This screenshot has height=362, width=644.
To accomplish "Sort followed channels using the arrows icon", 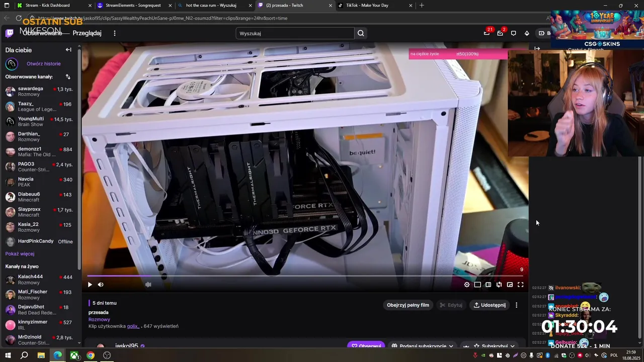I will [68, 77].
